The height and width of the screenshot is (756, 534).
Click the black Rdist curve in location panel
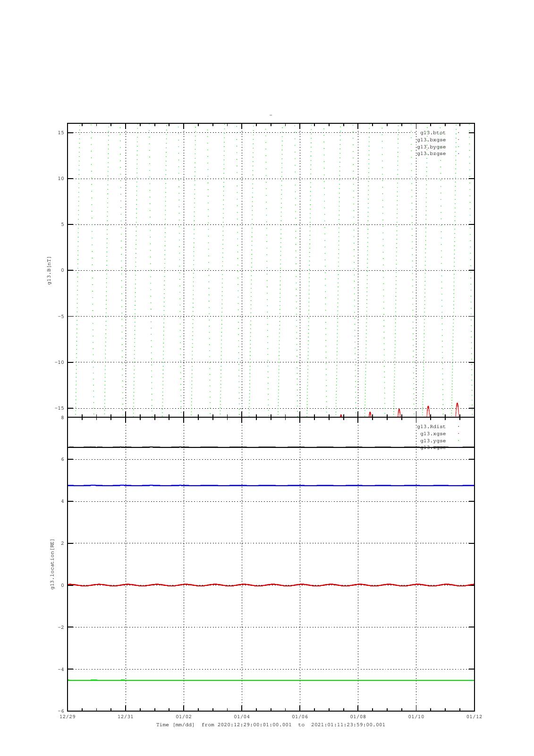[x=271, y=447]
